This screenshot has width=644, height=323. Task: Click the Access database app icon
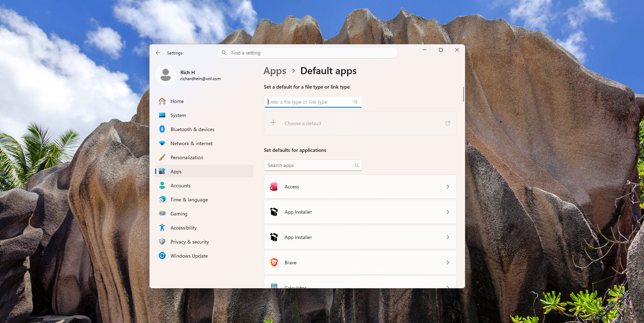click(x=274, y=187)
